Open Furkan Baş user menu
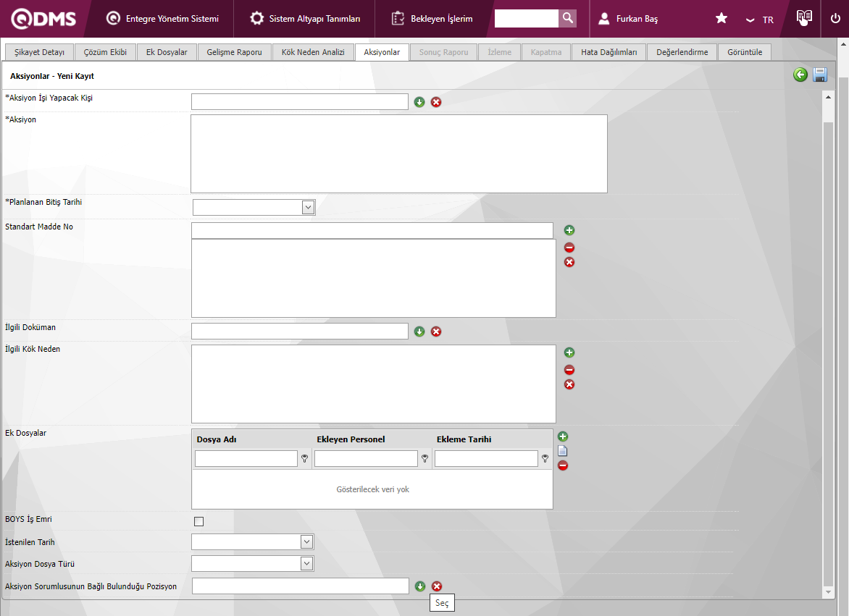849x616 pixels. tap(628, 18)
